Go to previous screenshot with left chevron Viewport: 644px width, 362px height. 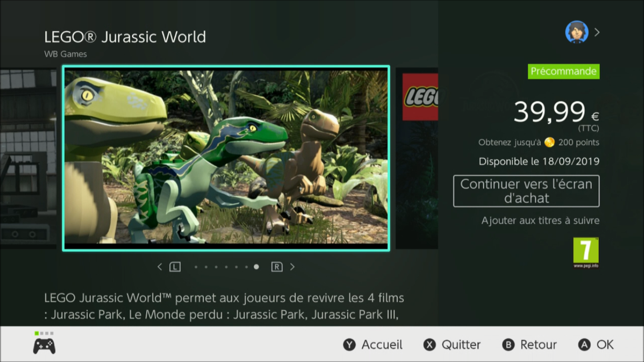[x=159, y=267]
